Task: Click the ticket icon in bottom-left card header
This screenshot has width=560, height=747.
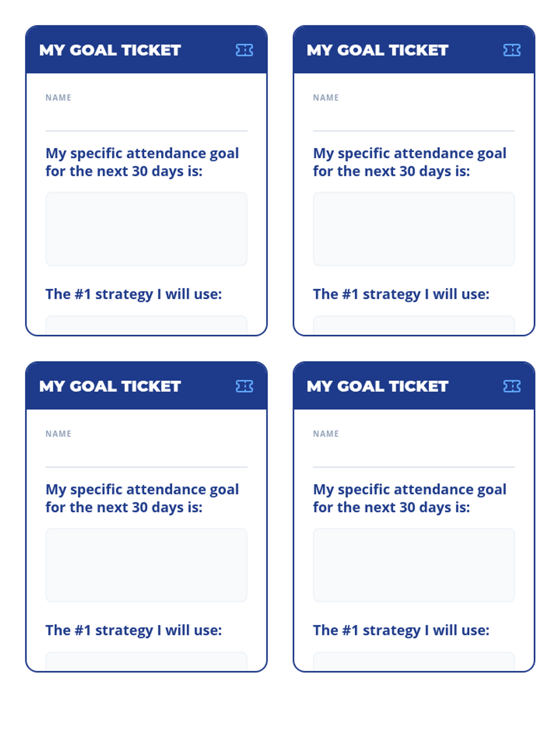Action: pyautogui.click(x=244, y=386)
